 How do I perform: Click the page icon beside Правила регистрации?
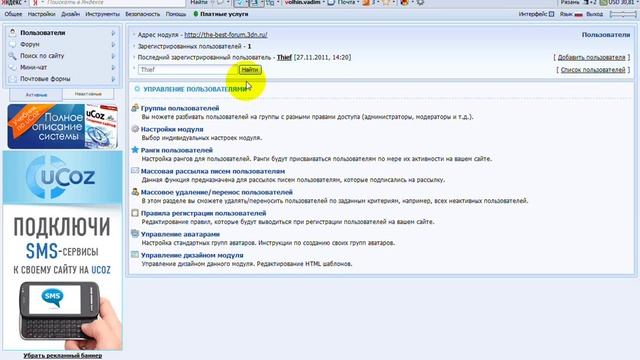135,213
